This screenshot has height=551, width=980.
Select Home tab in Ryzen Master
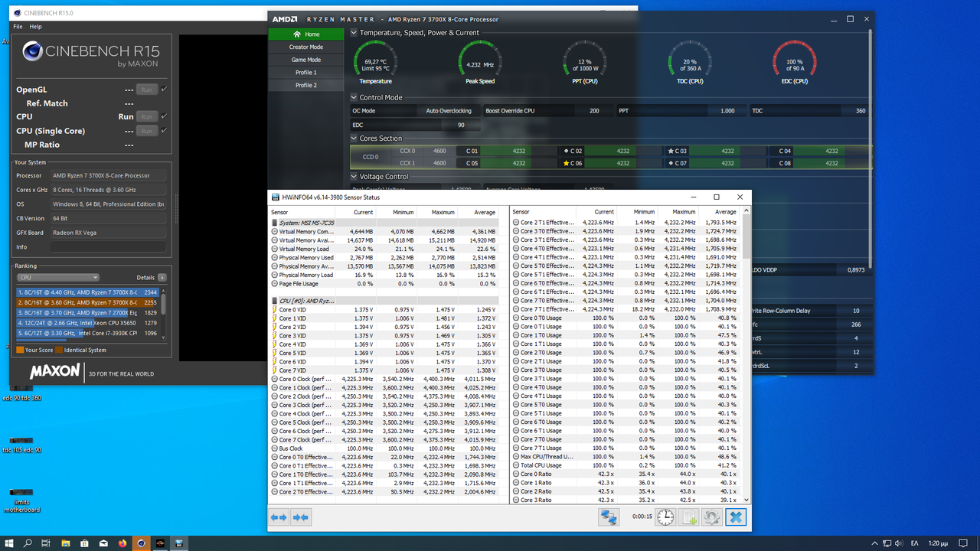tap(305, 34)
